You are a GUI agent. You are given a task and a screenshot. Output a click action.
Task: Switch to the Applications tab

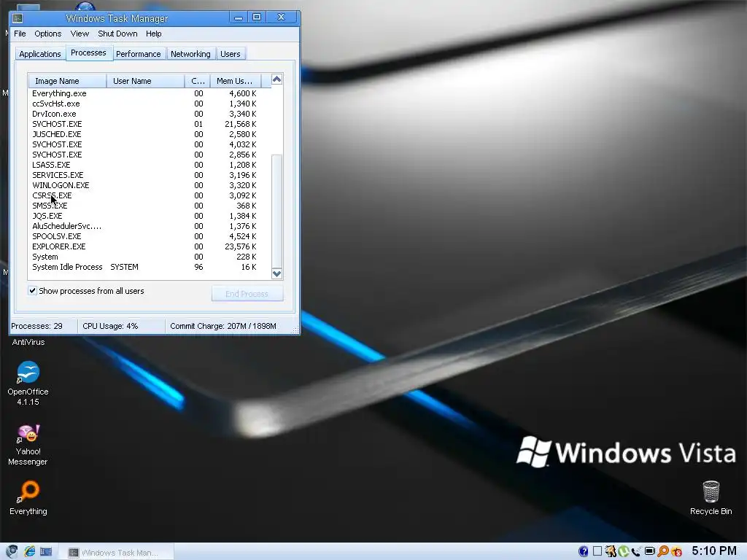click(40, 54)
